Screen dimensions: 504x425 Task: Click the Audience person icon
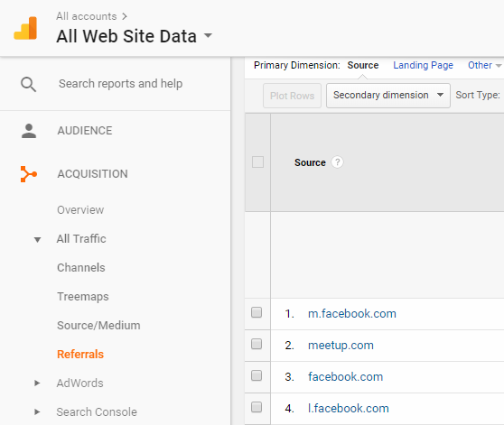pos(29,131)
